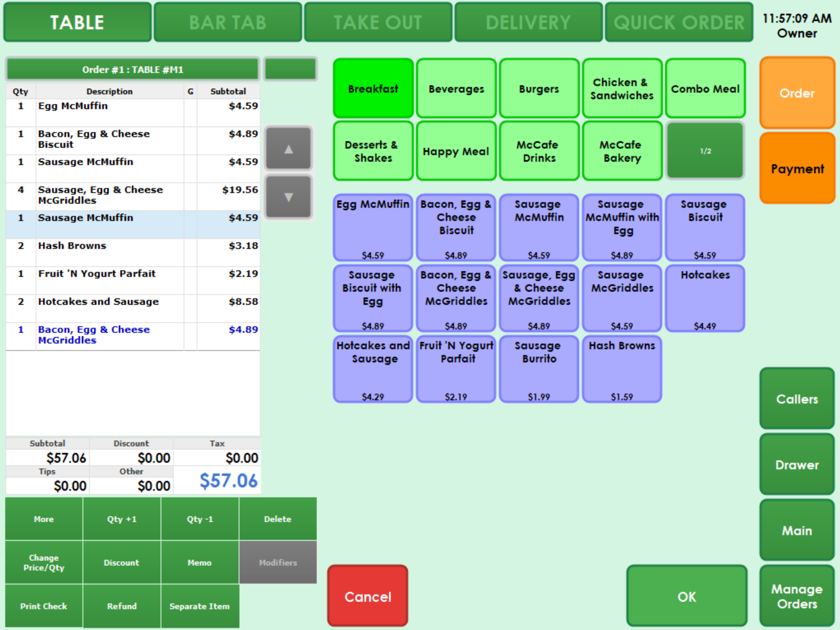This screenshot has height=630, width=840.
Task: Add a Memo to the item
Action: [199, 563]
